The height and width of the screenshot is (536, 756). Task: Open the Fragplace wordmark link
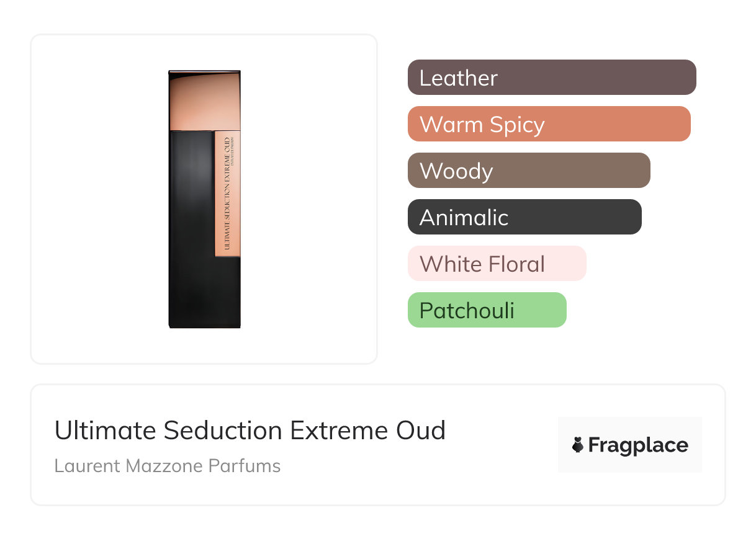click(637, 445)
